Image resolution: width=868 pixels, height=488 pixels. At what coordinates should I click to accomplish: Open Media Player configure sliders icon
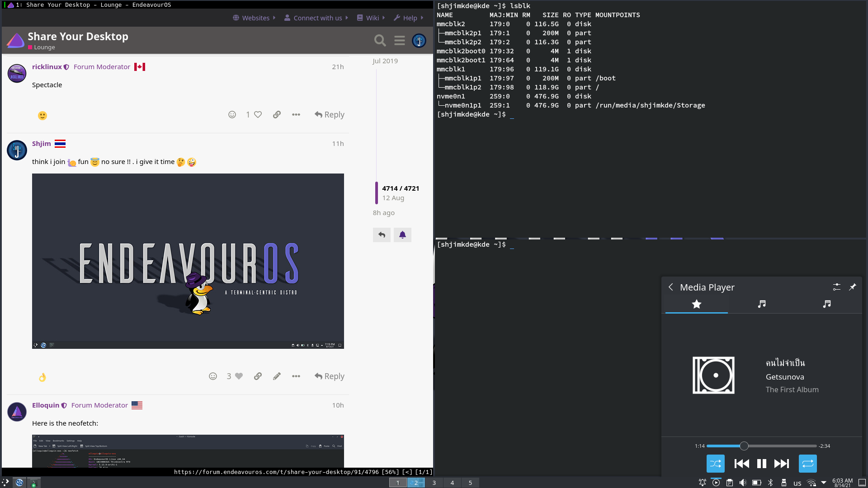click(836, 287)
